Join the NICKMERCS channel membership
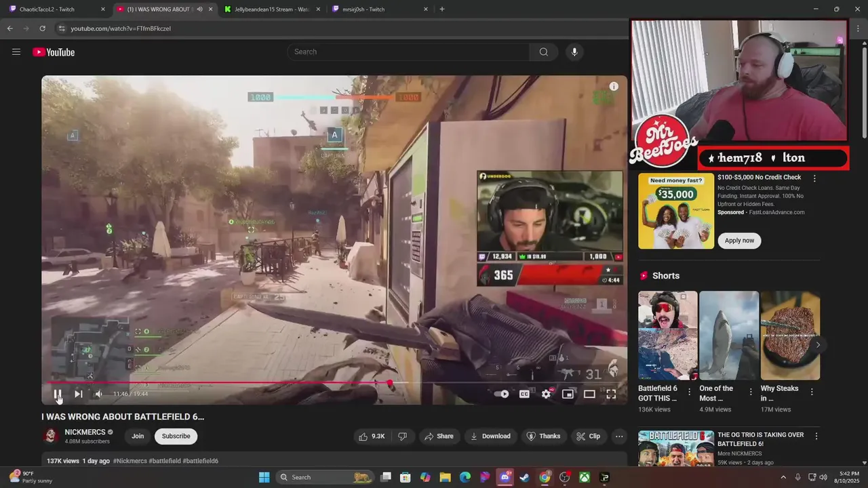The image size is (868, 488). tap(138, 436)
